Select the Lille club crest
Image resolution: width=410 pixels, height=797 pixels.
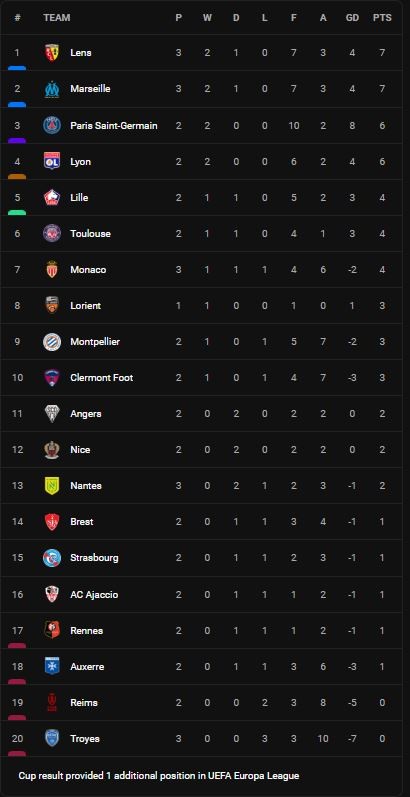(x=52, y=197)
